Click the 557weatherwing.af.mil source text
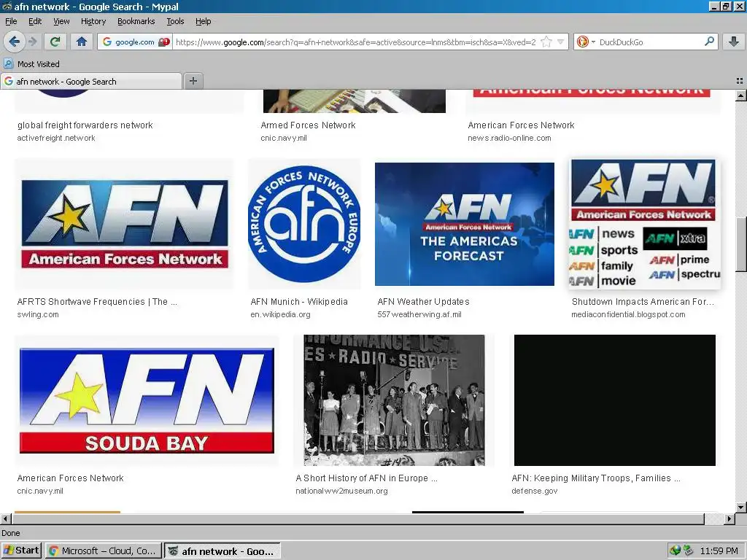 pyautogui.click(x=419, y=314)
